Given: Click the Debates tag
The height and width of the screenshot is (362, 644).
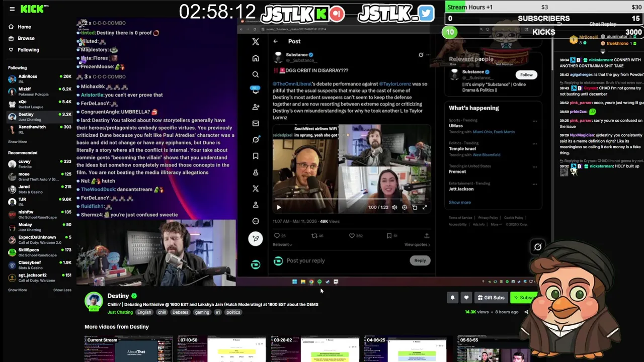Looking at the screenshot, I should 180,312.
